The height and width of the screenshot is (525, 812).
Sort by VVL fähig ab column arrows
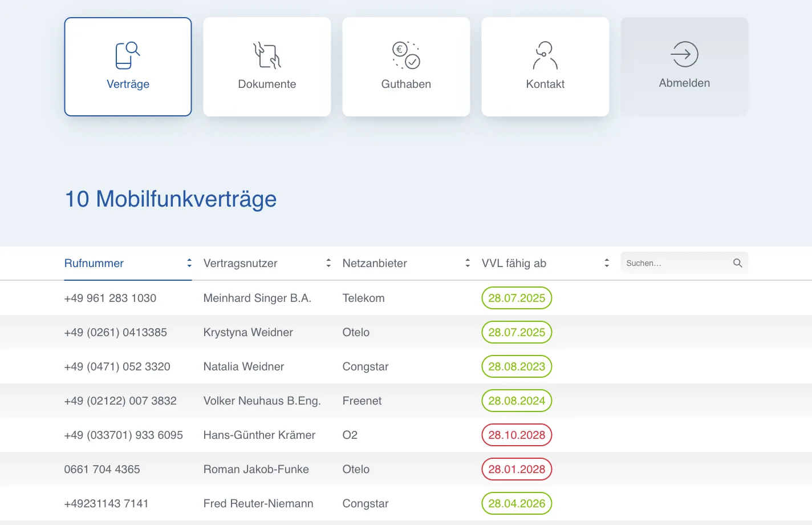tap(607, 263)
